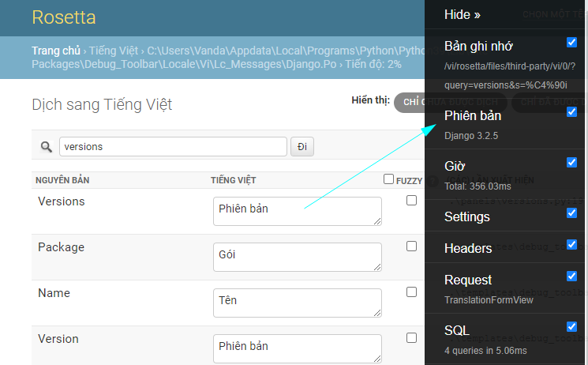Go to the Trang chủ breadcrumb link
The height and width of the screenshot is (365, 588).
pyautogui.click(x=55, y=50)
